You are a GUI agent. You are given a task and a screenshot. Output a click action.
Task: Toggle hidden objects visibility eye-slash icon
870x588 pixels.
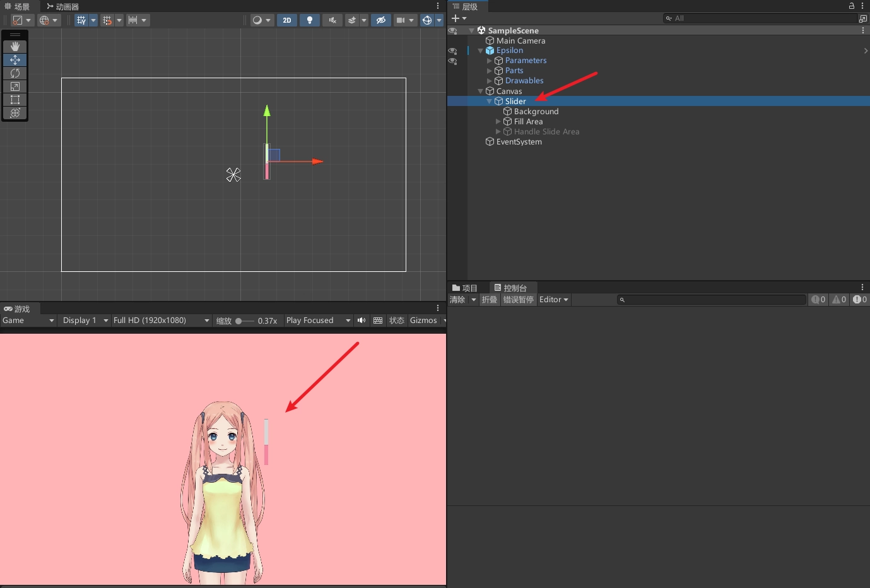(x=380, y=20)
